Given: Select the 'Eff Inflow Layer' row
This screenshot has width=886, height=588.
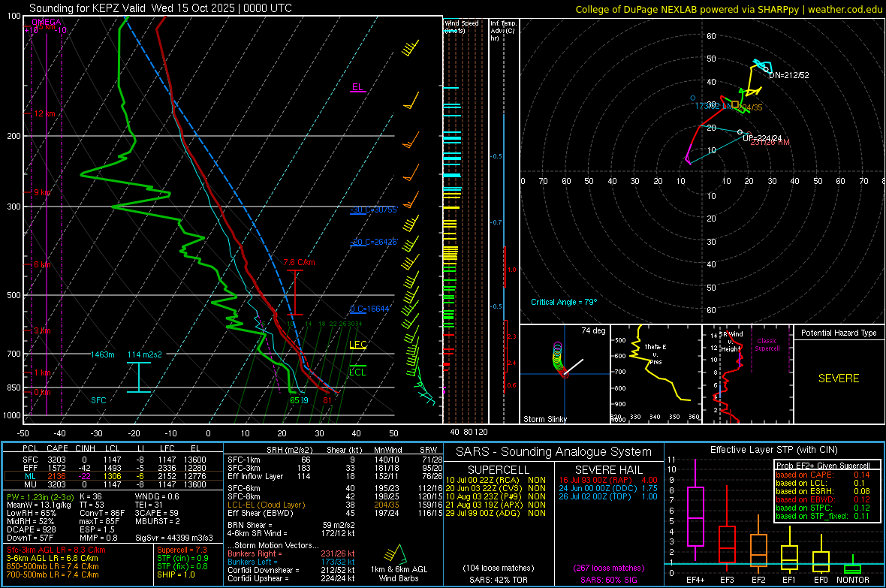Looking at the screenshot, I should point(335,476).
